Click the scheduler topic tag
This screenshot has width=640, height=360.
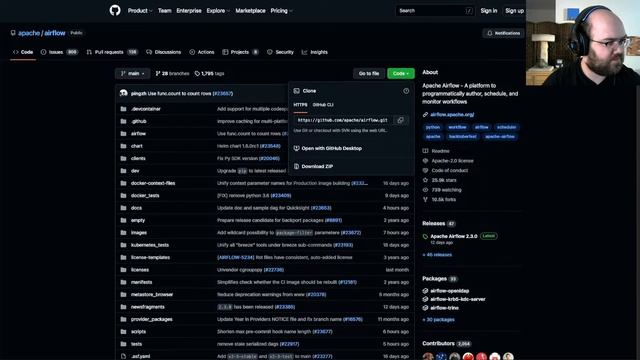pos(506,127)
